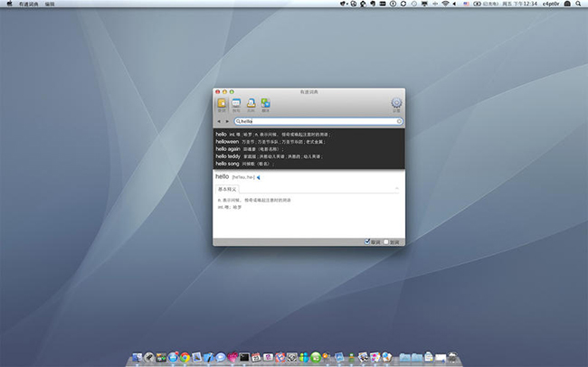Launch Google Chrome from the Dock

pos(185,357)
